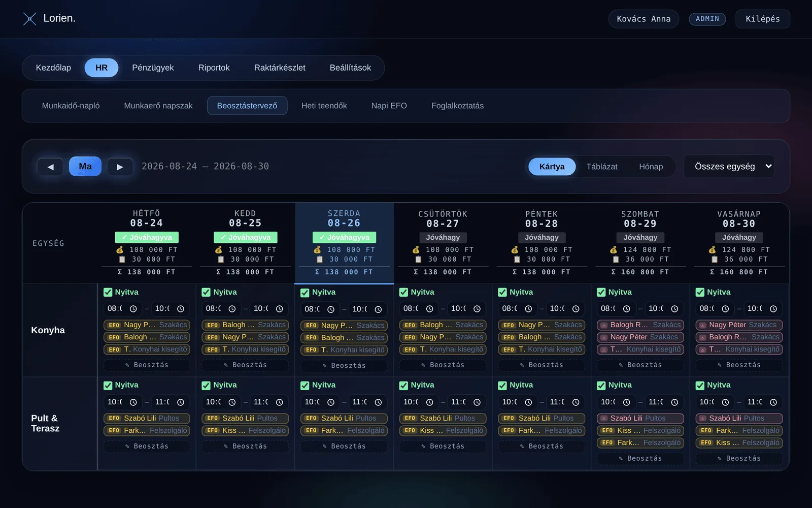Open clock picker for Konyha Monday end time
This screenshot has height=508, width=812.
click(x=181, y=309)
